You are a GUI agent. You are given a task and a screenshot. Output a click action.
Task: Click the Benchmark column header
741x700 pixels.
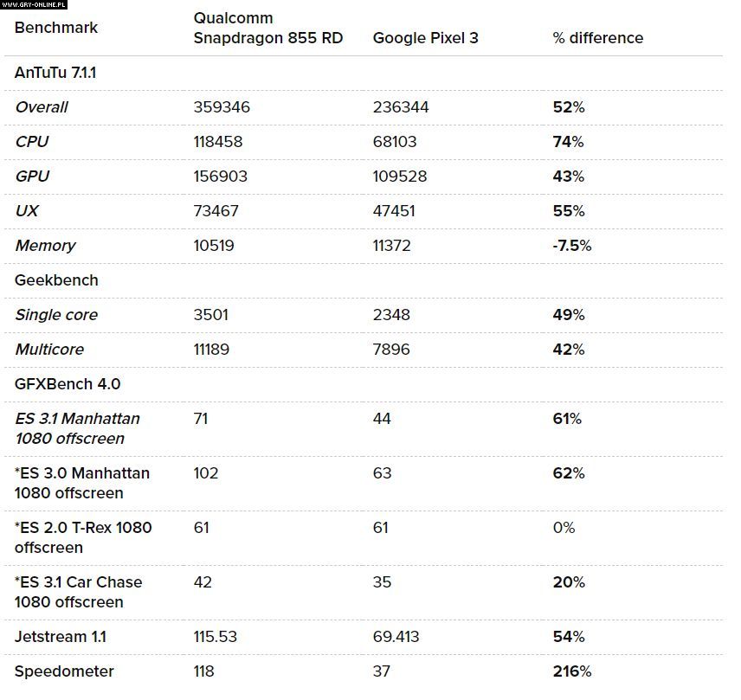tap(56, 28)
